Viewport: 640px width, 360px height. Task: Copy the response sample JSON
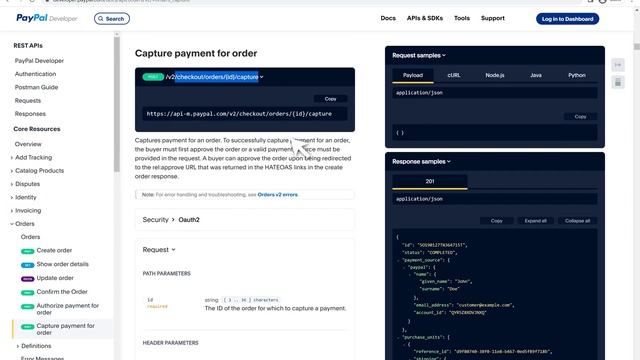[x=496, y=221]
